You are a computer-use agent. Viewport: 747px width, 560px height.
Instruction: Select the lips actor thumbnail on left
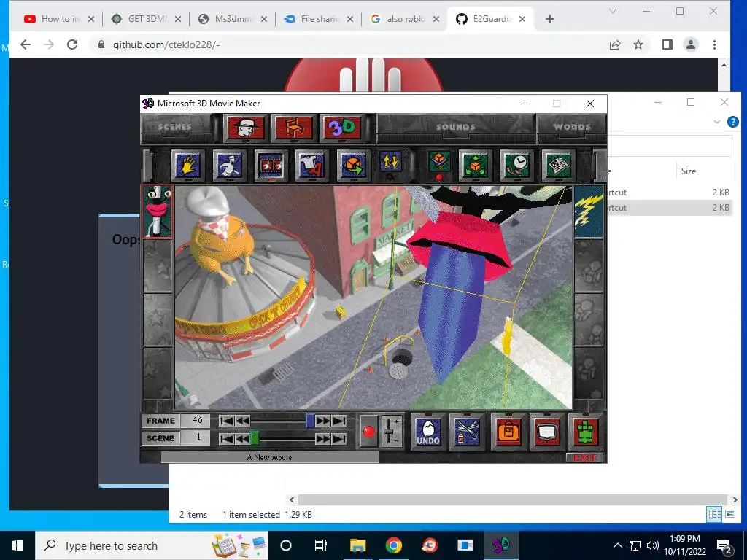tap(158, 211)
